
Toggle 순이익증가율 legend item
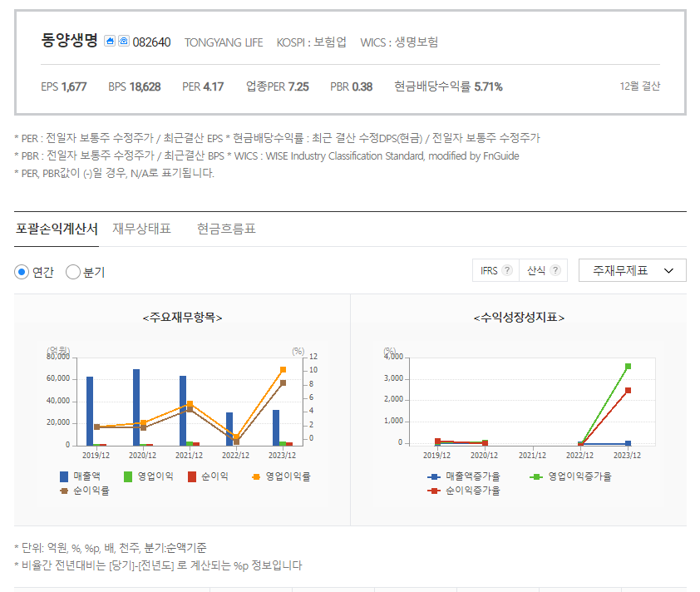(x=463, y=491)
